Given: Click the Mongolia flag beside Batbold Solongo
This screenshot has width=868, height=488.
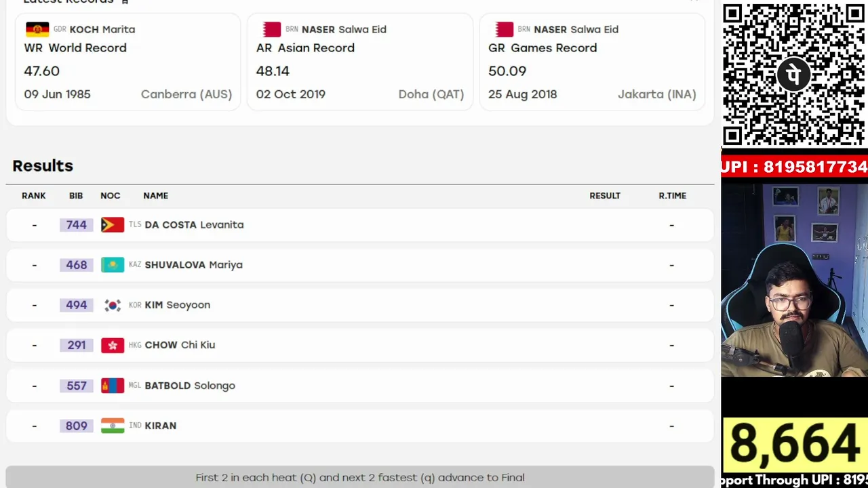Looking at the screenshot, I should (x=113, y=386).
